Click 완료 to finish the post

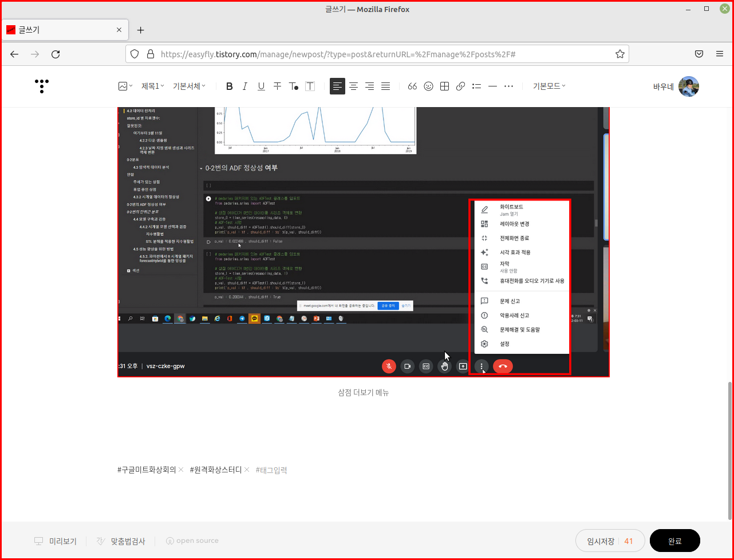(675, 541)
